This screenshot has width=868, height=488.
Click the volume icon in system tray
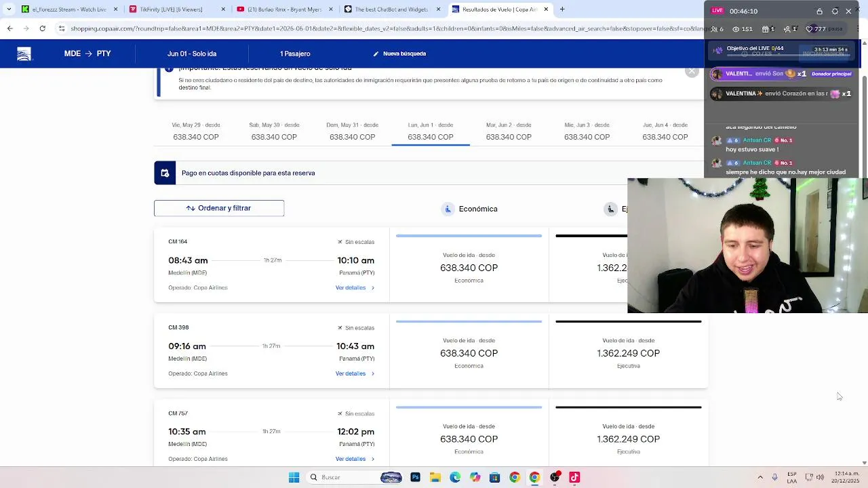point(820,477)
